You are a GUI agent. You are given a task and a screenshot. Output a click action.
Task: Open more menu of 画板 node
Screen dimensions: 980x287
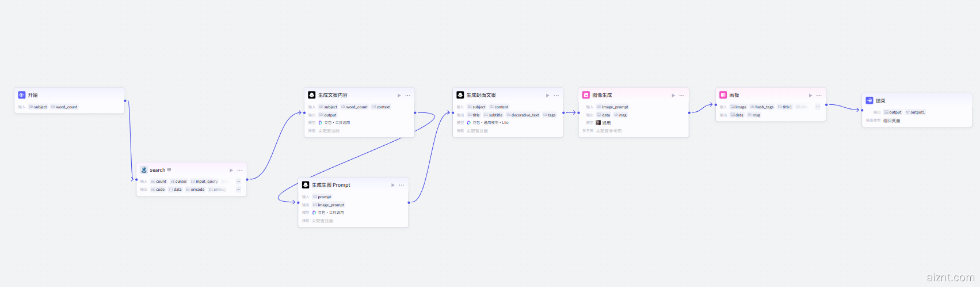819,96
